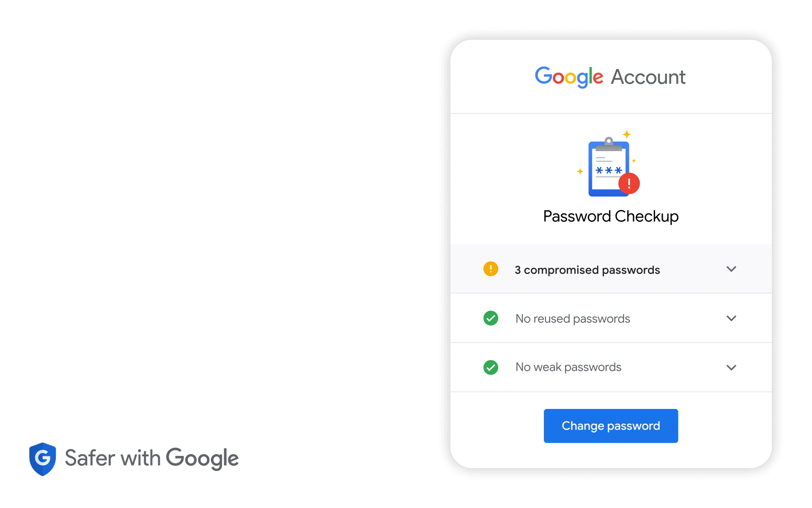
Task: Expand the No weak passwords chevron
Action: coord(731,367)
